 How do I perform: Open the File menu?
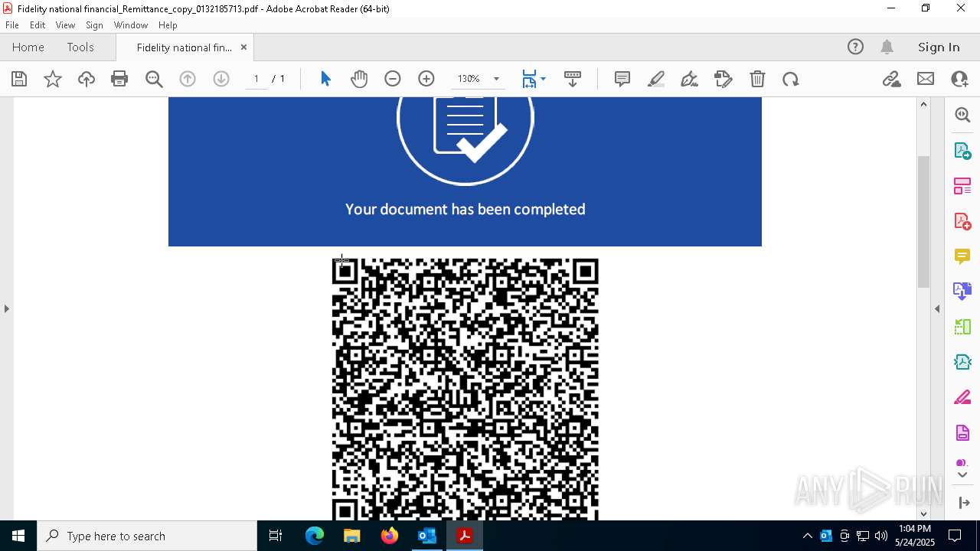(x=12, y=25)
